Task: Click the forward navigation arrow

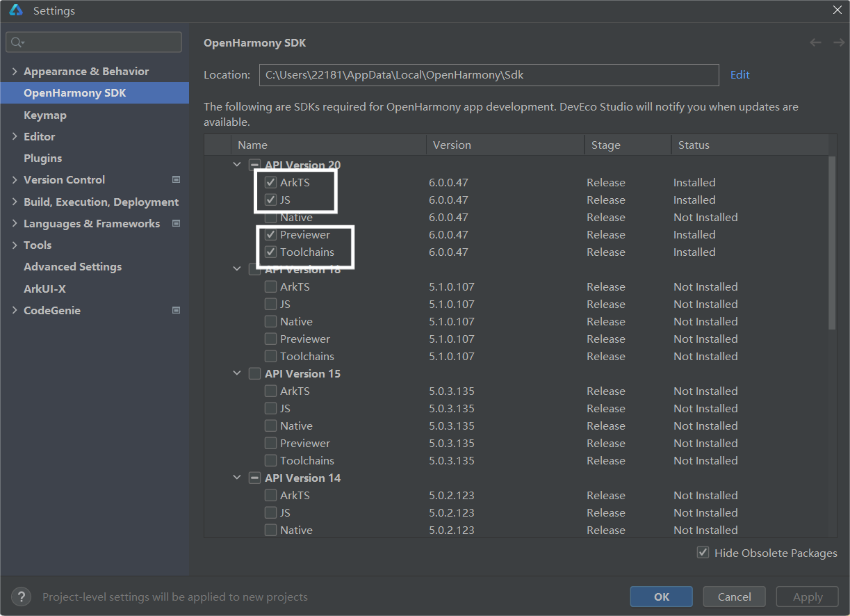Action: (839, 42)
